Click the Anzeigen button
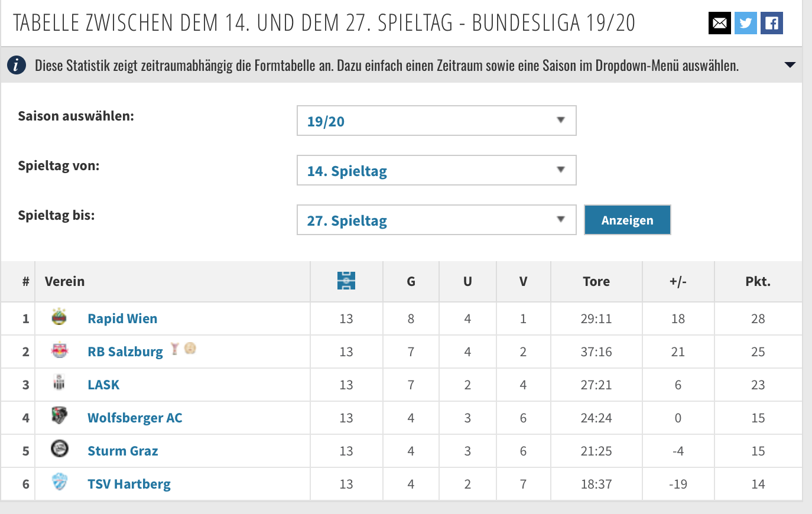812x514 pixels. click(627, 220)
